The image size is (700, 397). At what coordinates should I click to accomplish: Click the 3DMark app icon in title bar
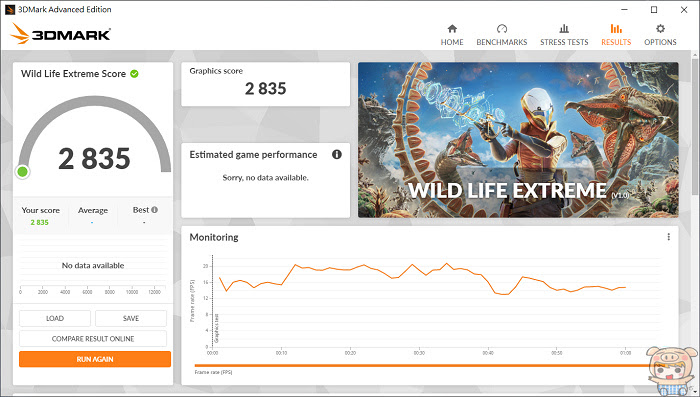click(10, 9)
